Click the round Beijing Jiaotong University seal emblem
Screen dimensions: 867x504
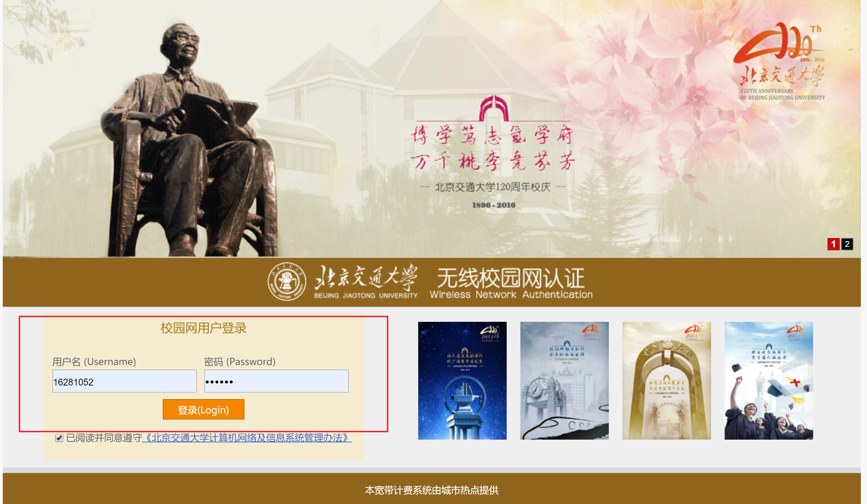click(287, 281)
